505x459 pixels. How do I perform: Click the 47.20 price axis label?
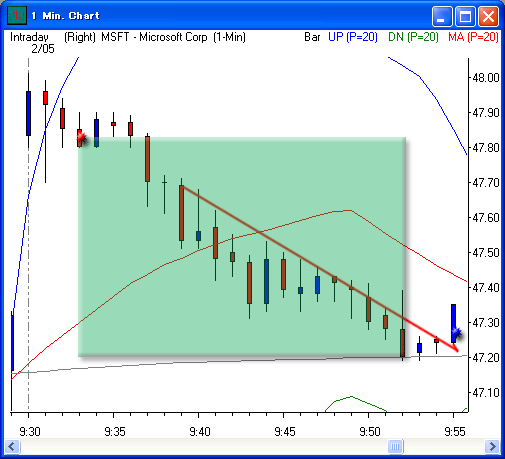coord(486,358)
